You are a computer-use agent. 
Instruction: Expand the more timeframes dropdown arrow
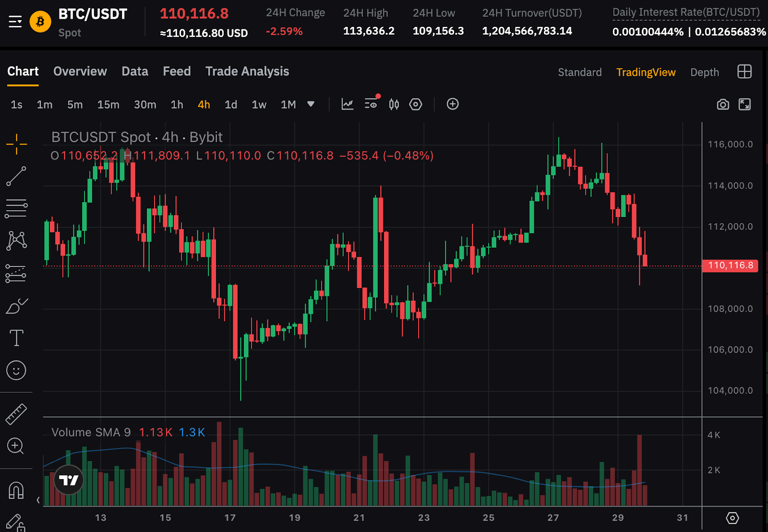(x=311, y=104)
